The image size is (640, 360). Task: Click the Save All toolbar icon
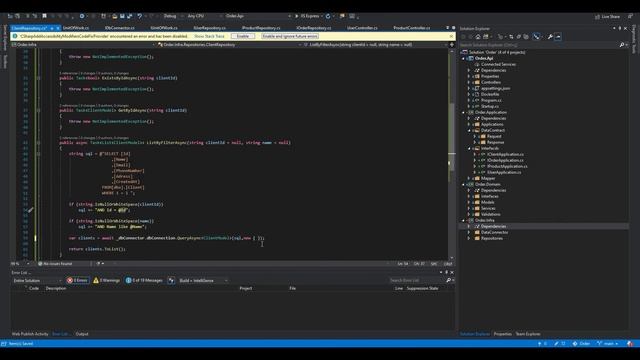pos(129,16)
